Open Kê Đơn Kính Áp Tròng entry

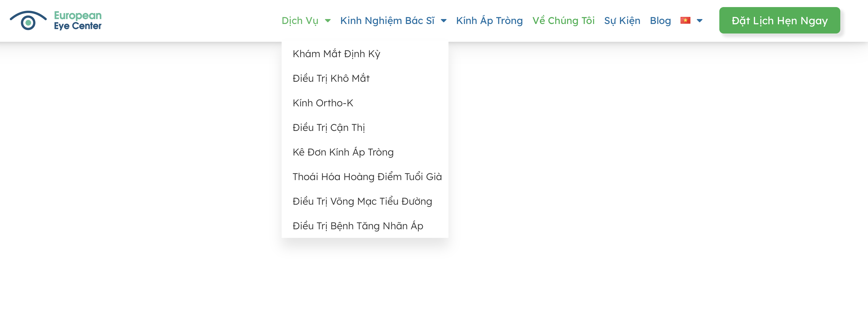coord(343,152)
